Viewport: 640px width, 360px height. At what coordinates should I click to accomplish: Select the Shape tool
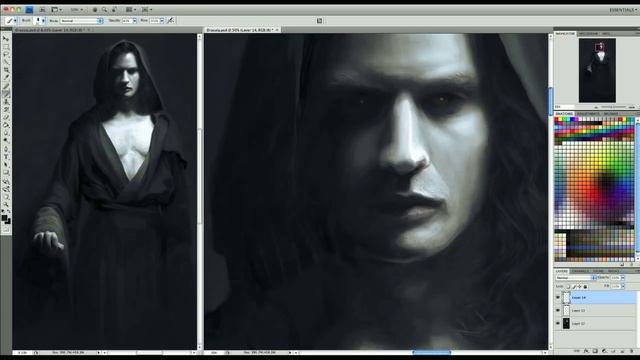point(6,173)
